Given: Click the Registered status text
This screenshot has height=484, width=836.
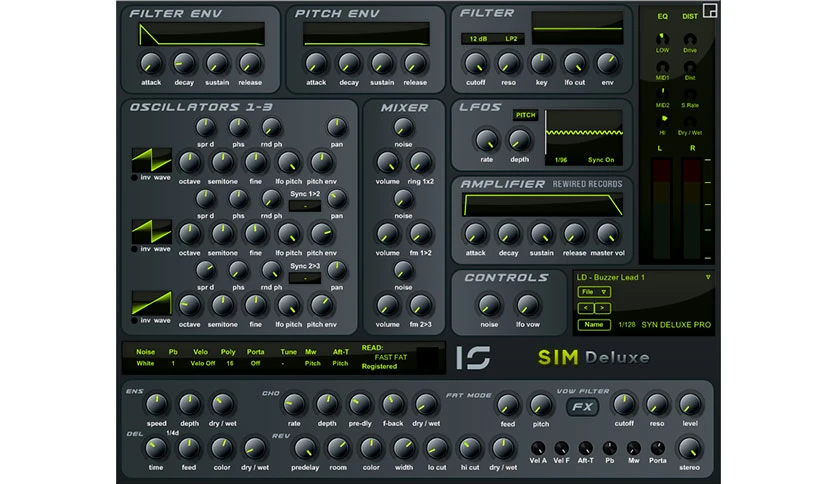Looking at the screenshot, I should (x=379, y=367).
